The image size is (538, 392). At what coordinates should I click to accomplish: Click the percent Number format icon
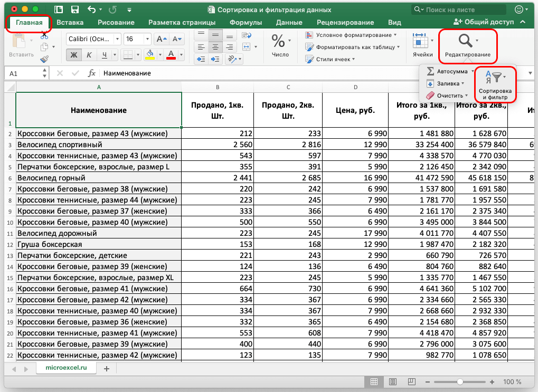pos(278,41)
